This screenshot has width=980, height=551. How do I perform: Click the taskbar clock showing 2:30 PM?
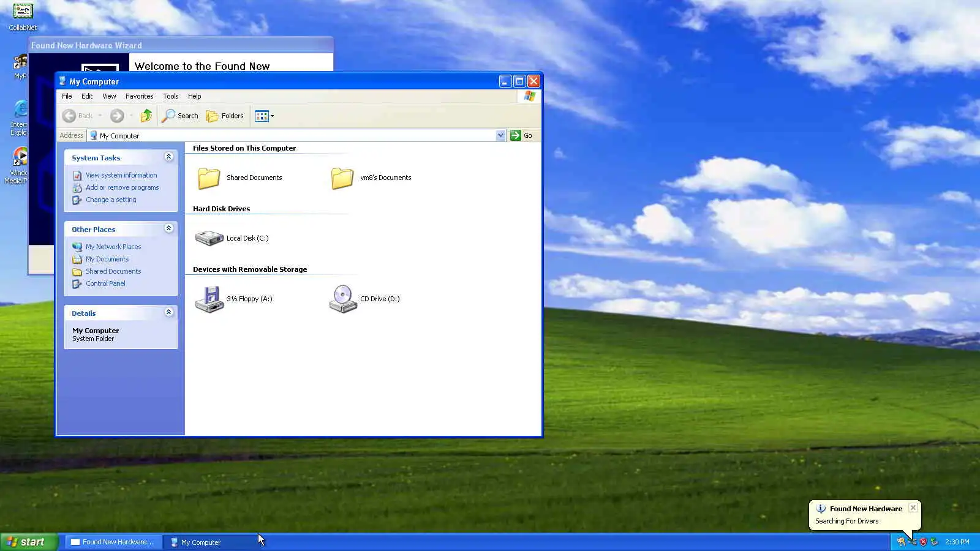[x=957, y=542]
